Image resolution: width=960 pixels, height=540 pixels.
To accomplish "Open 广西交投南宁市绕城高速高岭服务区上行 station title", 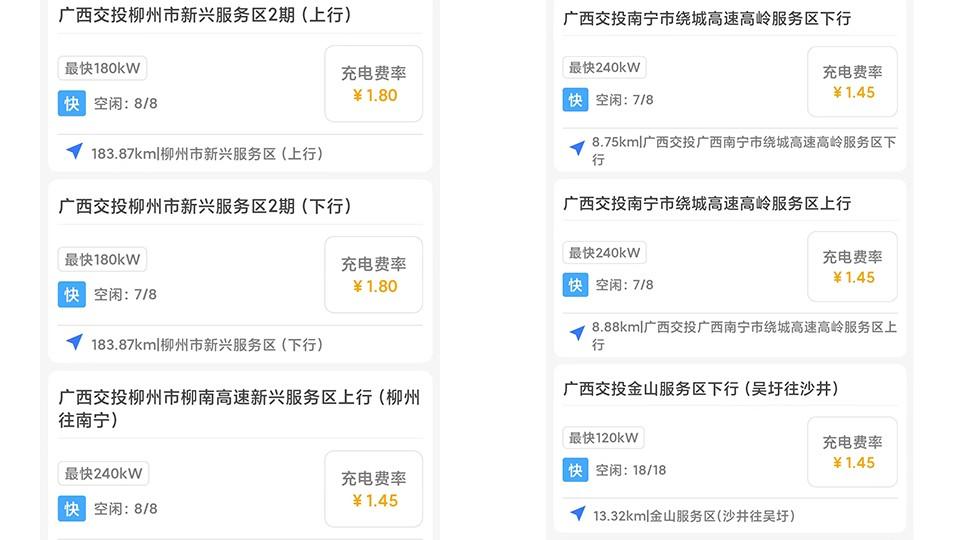I will pos(707,203).
